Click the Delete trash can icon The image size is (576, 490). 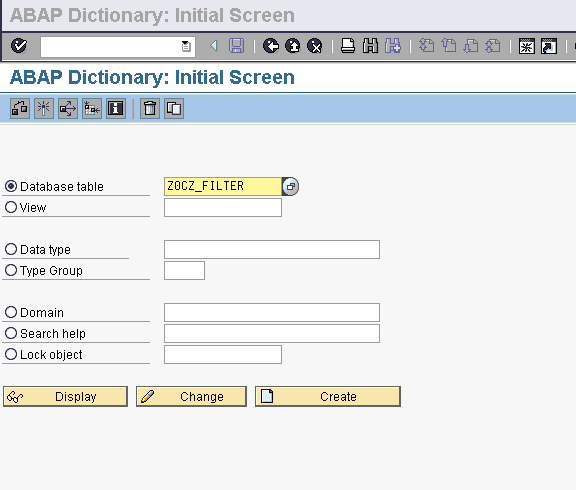click(150, 108)
